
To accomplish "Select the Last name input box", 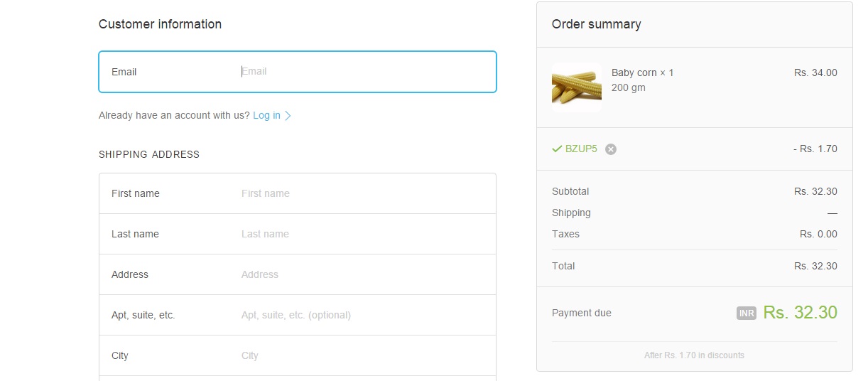I will click(362, 234).
